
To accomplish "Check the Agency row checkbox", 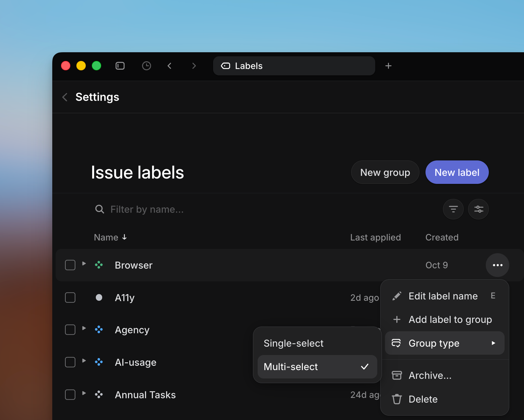I will (x=70, y=330).
